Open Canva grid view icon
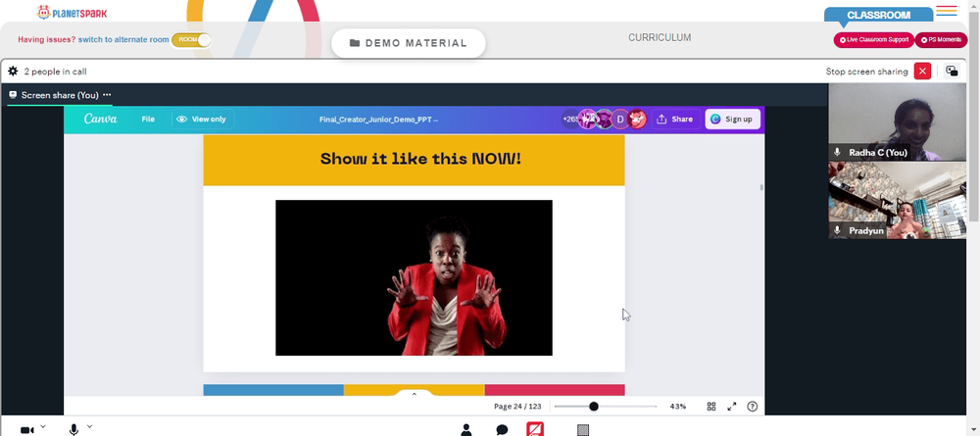Image resolution: width=980 pixels, height=436 pixels. click(711, 406)
